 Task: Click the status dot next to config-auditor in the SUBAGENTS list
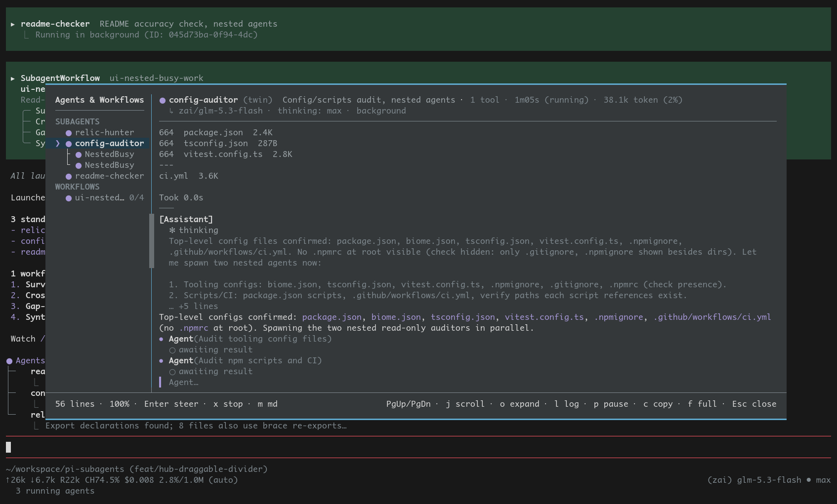(x=69, y=144)
